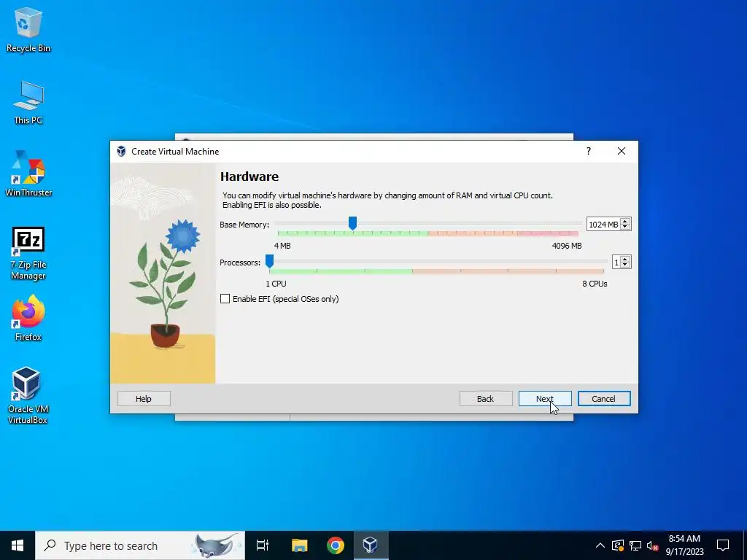Click the Processors count field

click(x=616, y=262)
